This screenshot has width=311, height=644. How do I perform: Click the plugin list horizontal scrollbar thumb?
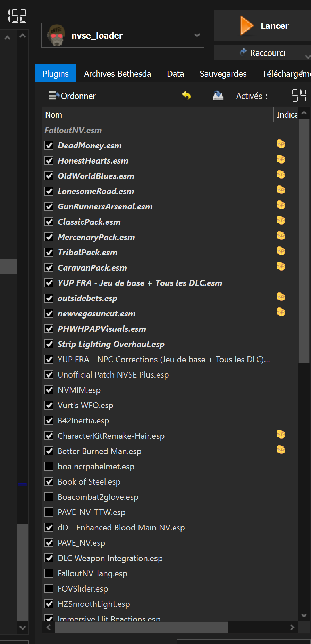pos(141,627)
